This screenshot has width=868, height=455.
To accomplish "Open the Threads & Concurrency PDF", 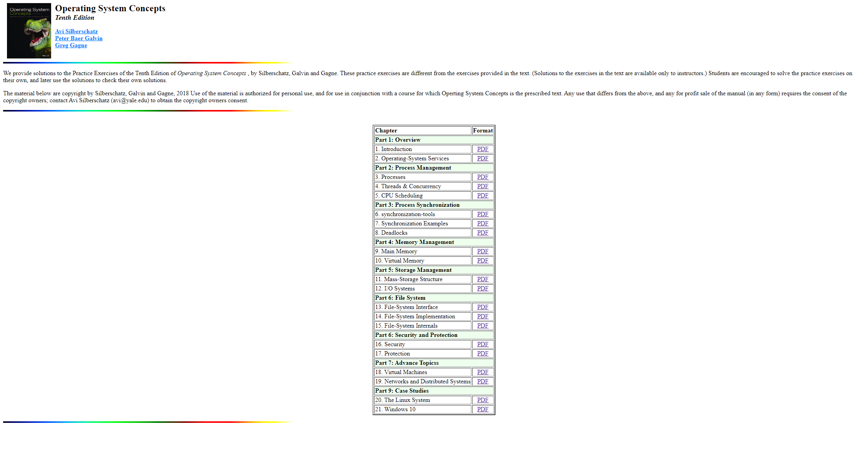I will pyautogui.click(x=483, y=186).
